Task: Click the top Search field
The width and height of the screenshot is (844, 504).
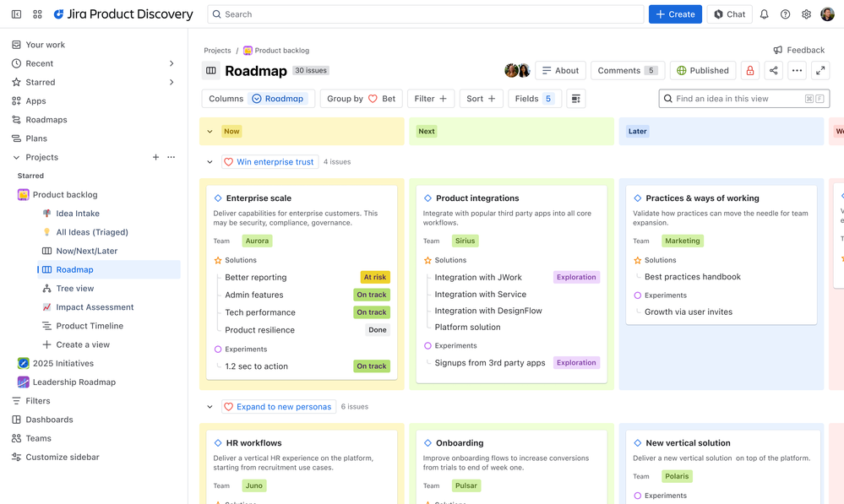Action: coord(425,14)
